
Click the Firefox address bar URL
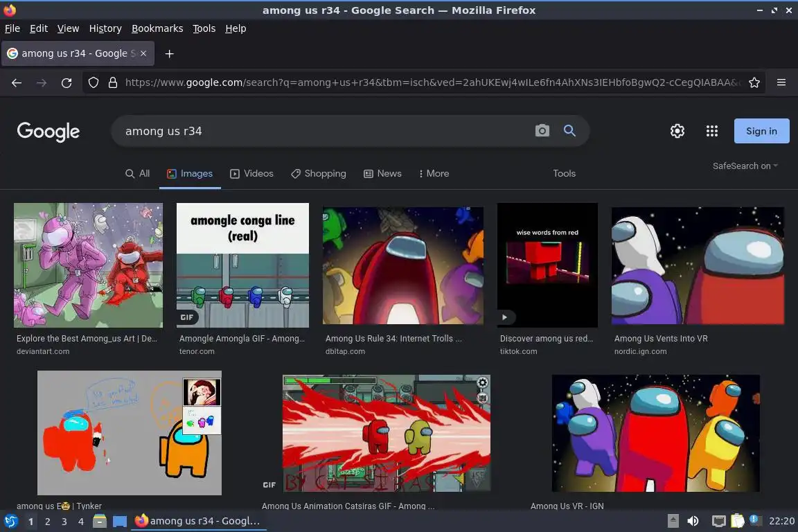(x=432, y=82)
